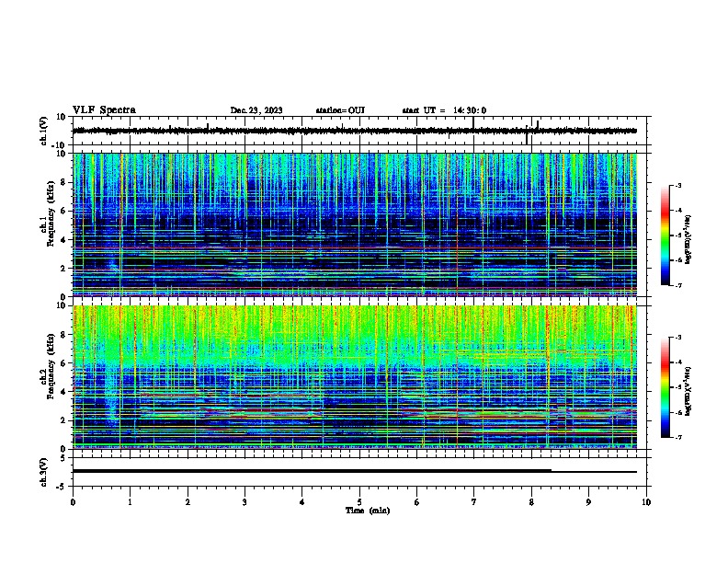Click the large spike at minute 7 in ch.1 waveform

coord(473,122)
